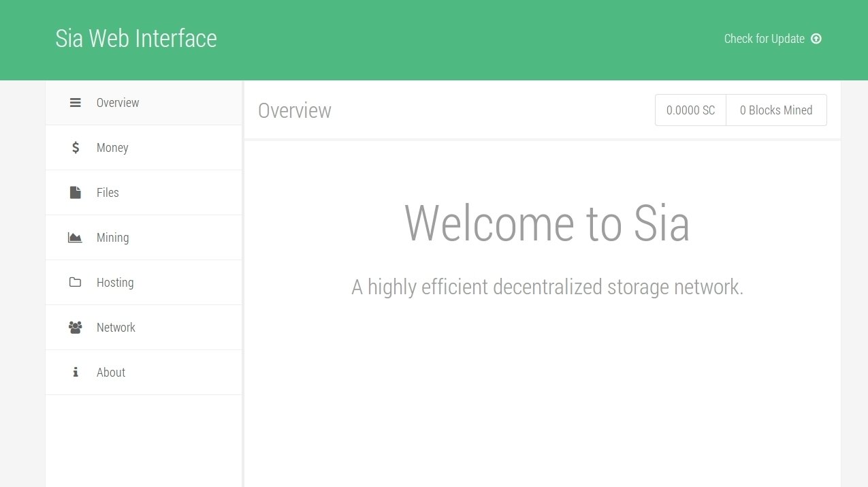Click the 0.0000 SC balance button

coord(690,110)
